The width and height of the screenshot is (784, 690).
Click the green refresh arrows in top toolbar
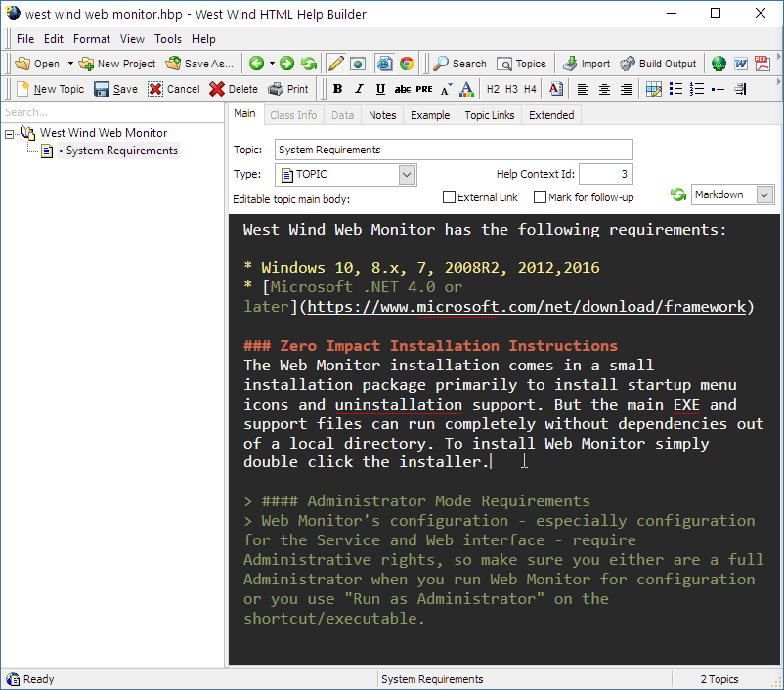(309, 64)
